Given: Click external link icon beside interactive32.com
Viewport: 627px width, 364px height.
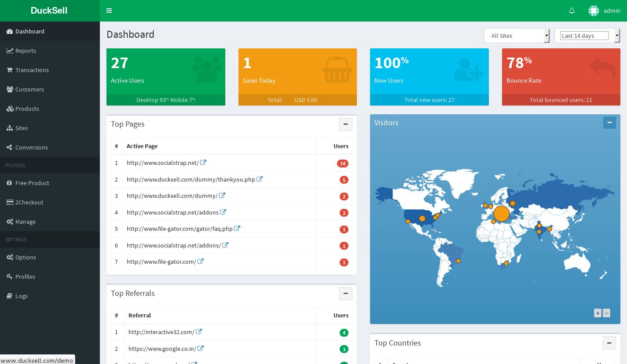Looking at the screenshot, I should [x=199, y=332].
